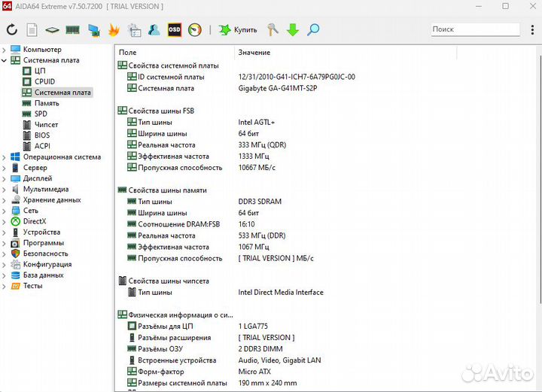542x392 pixels.
Task: Click the Безопасность shield icon
Action: (x=15, y=253)
